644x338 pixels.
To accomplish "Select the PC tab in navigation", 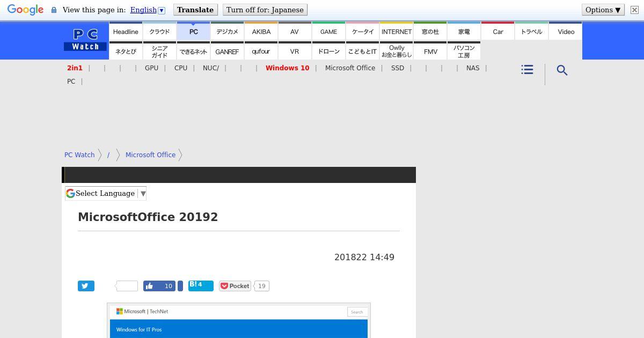I will [194, 31].
